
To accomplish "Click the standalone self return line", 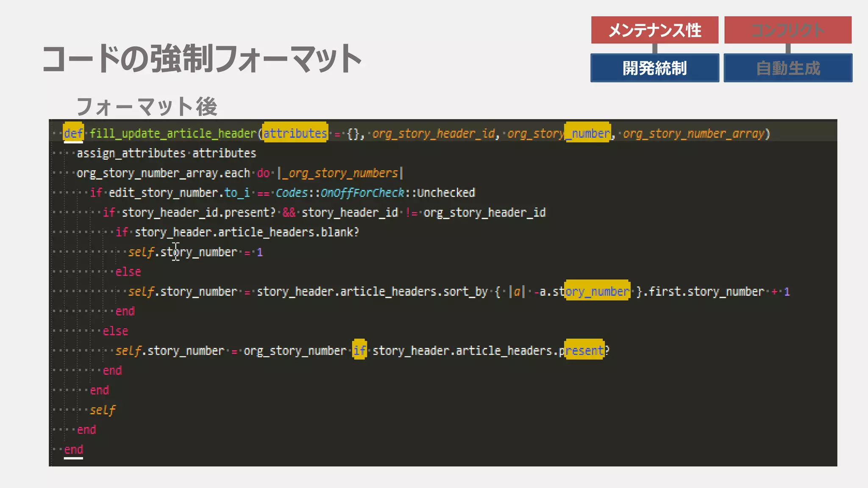I will click(103, 410).
